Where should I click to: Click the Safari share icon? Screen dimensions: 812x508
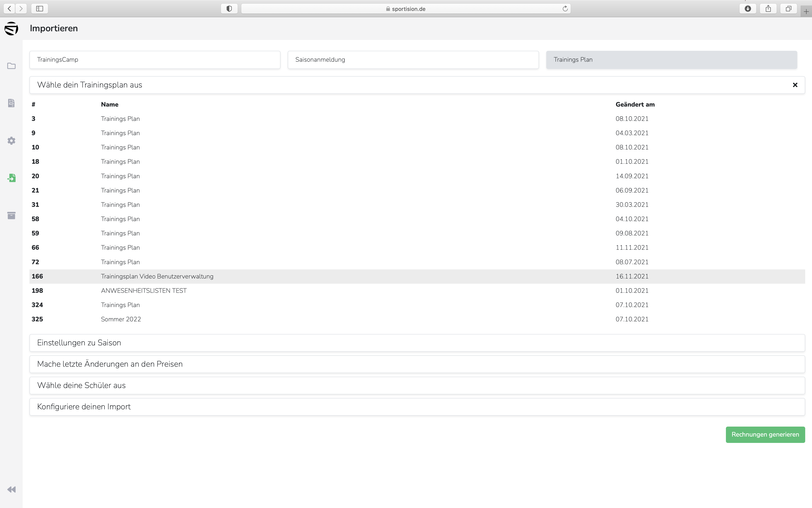point(768,8)
